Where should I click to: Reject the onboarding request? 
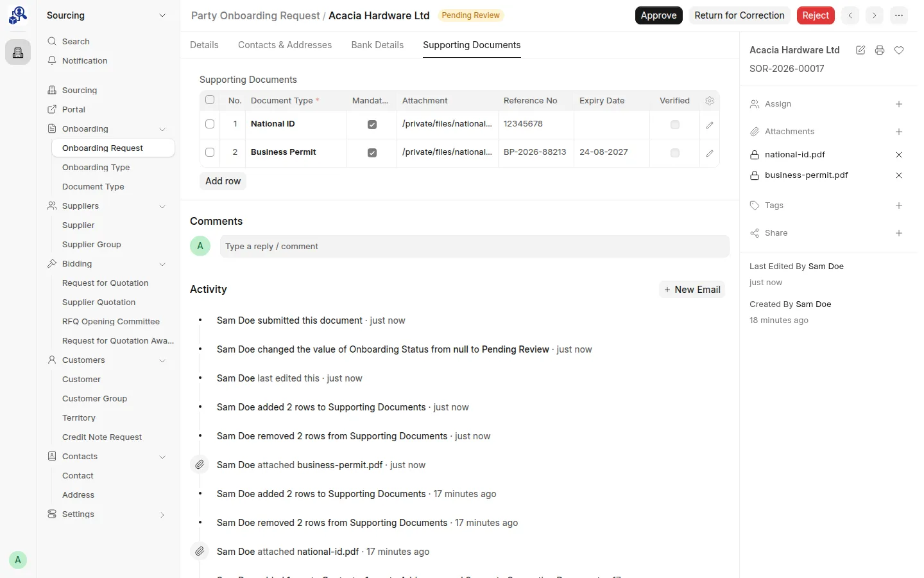(816, 15)
